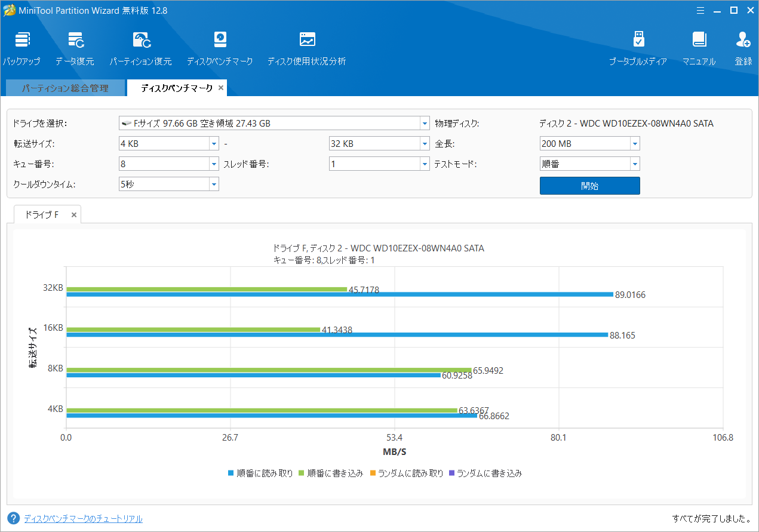The height and width of the screenshot is (532, 759).
Task: Click the ディスク 2 - WDC physical disk text
Action: (x=626, y=124)
